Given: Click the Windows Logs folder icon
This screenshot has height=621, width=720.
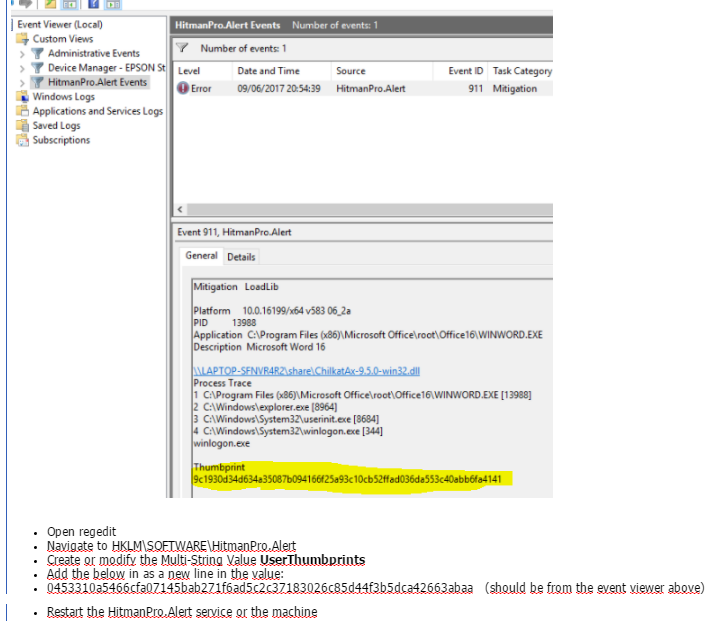Looking at the screenshot, I should (22, 96).
